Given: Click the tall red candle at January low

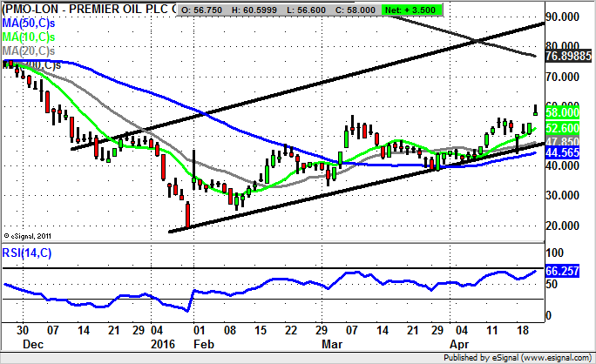Looking at the screenshot, I should coord(187,215).
